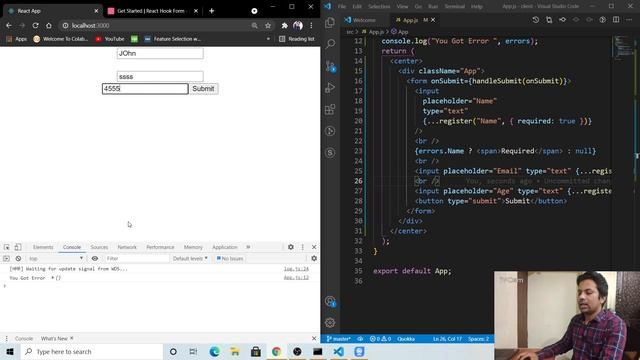Open the Console settings gear icon

(314, 258)
